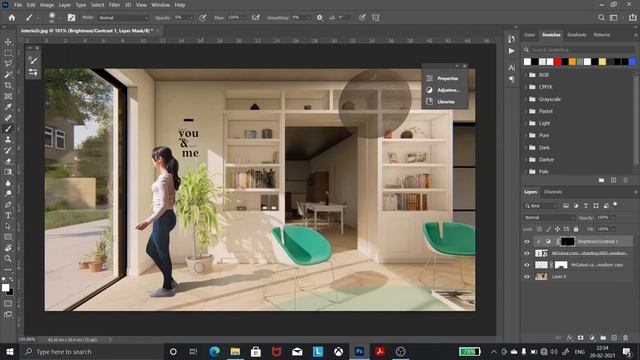Screen dimensions: 640x360
Task: Select the Hand tool
Action: 8,248
